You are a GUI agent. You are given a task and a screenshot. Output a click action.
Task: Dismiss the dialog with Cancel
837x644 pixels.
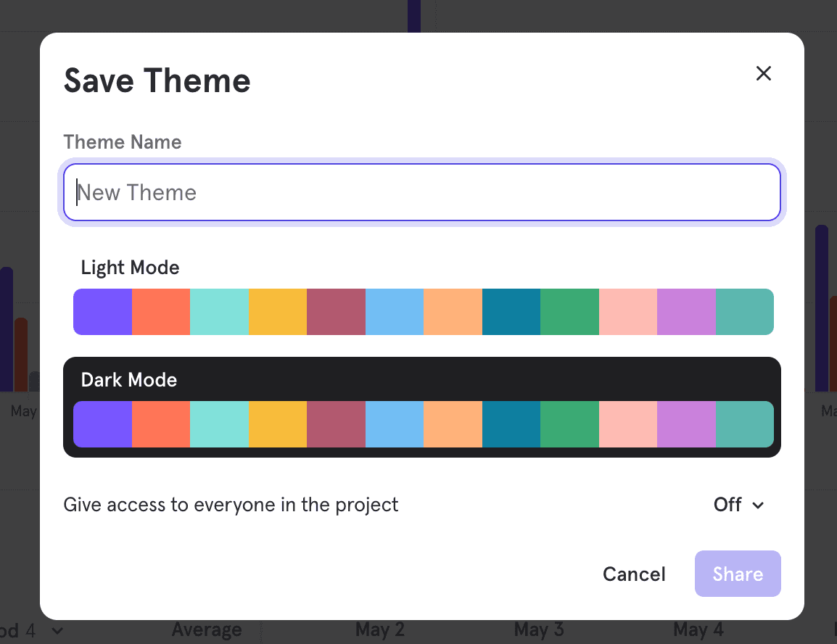point(633,574)
